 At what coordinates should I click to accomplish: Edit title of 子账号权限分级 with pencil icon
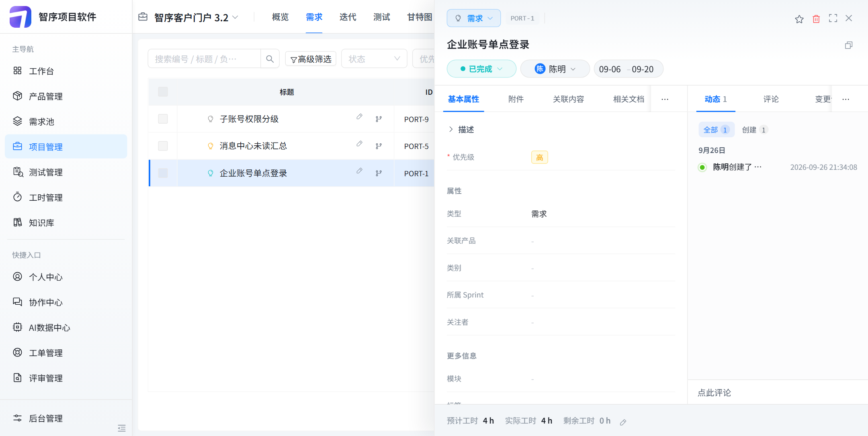pyautogui.click(x=360, y=116)
